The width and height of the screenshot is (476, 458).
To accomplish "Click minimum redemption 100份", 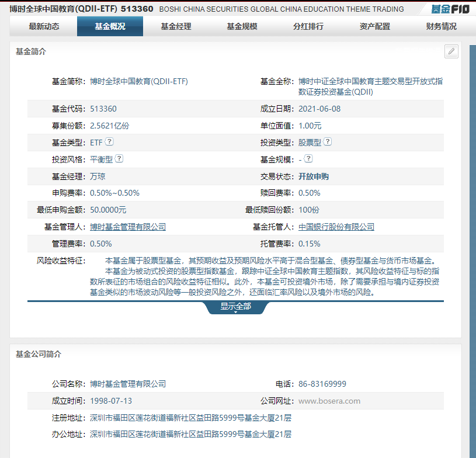I will click(309, 210).
